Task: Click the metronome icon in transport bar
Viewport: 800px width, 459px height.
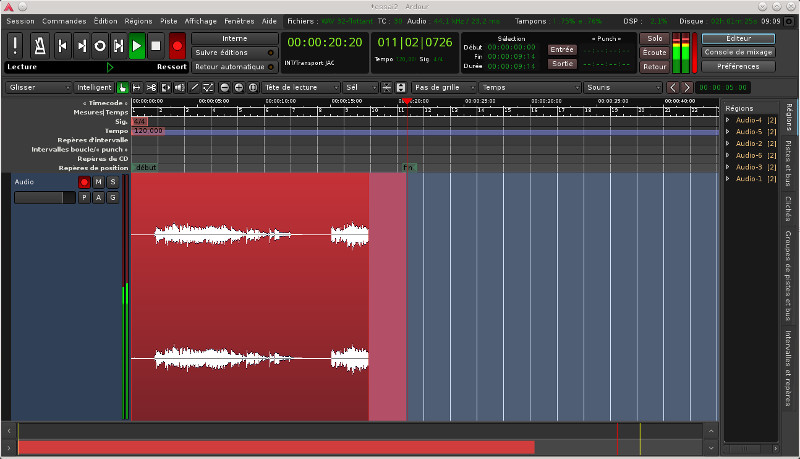Action: [39, 45]
